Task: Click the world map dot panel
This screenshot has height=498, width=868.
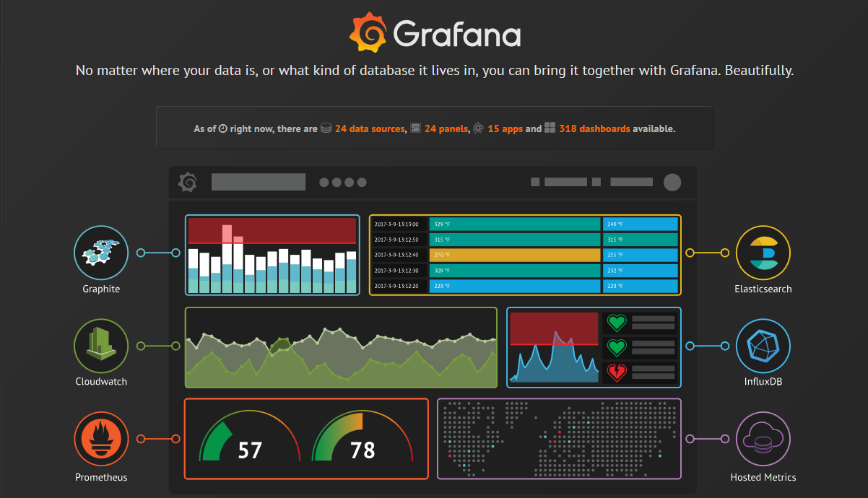Action: (559, 439)
